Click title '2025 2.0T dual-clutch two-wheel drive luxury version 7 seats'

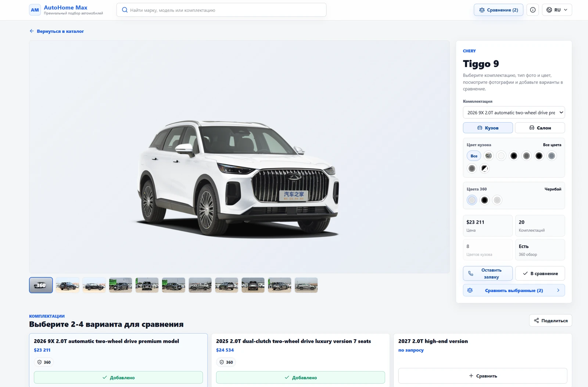[294, 341]
